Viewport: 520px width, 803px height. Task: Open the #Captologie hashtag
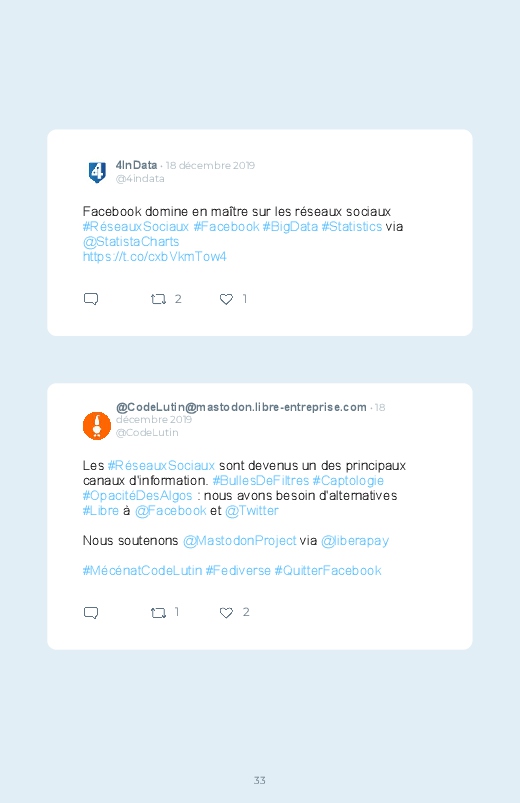(x=348, y=480)
